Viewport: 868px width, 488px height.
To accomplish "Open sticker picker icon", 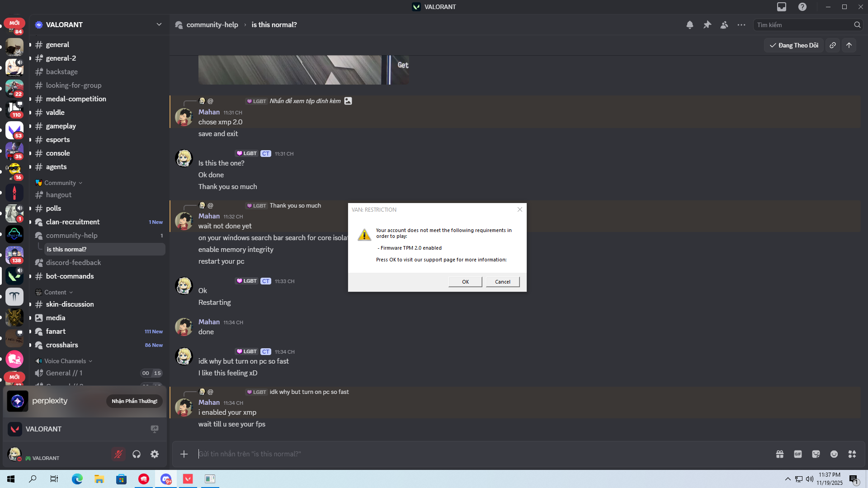I will pos(816,454).
